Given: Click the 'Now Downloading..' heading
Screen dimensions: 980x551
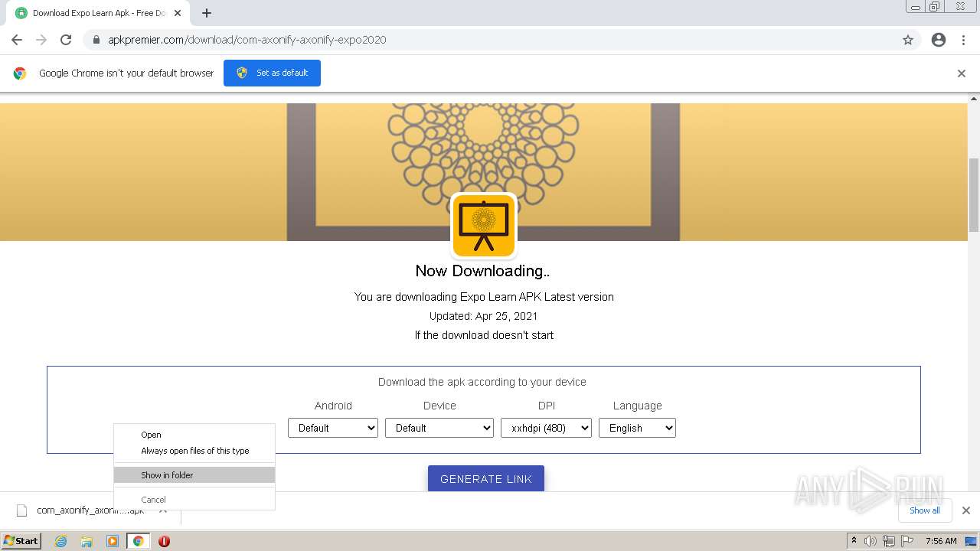Looking at the screenshot, I should (482, 271).
